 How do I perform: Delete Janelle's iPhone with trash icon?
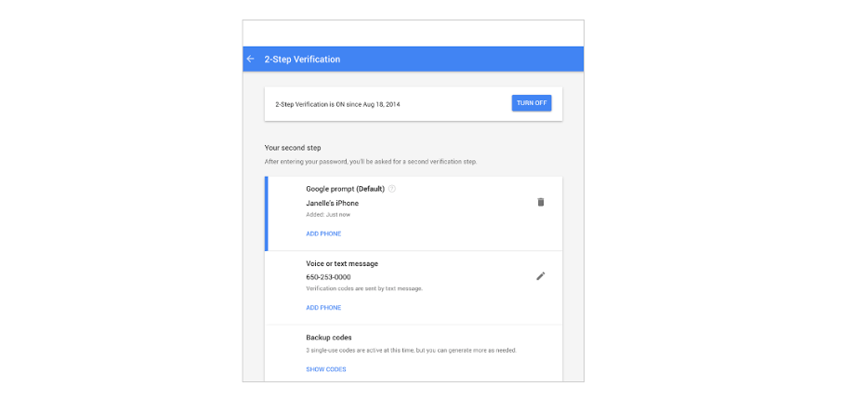(x=541, y=203)
